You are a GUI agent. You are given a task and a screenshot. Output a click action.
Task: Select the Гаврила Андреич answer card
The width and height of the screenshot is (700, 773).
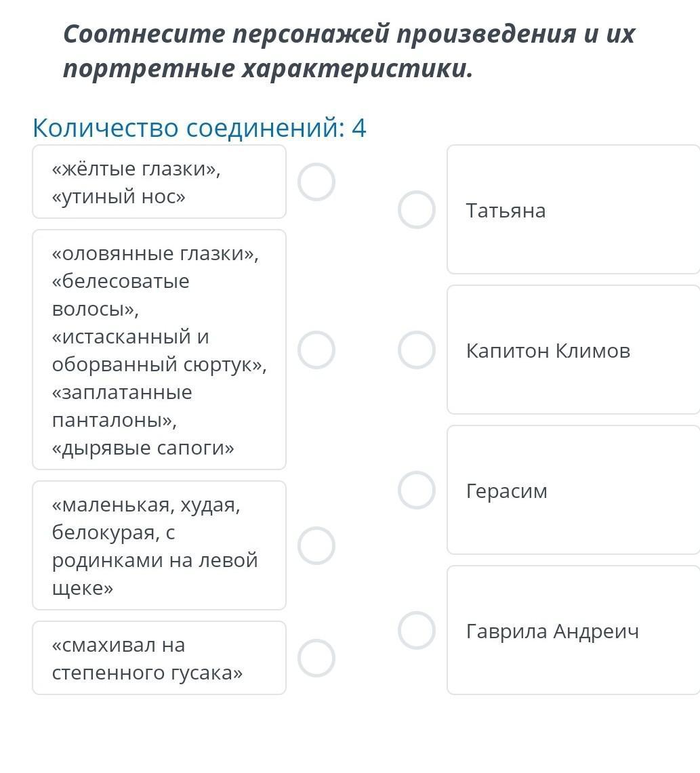click(x=573, y=631)
